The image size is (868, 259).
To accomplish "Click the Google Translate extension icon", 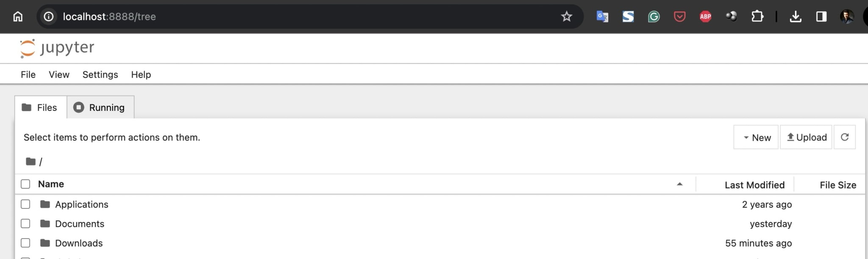I will 603,17.
